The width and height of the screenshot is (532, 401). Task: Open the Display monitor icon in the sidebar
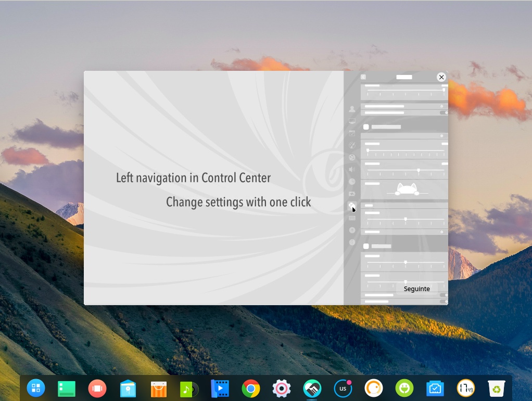click(x=352, y=121)
